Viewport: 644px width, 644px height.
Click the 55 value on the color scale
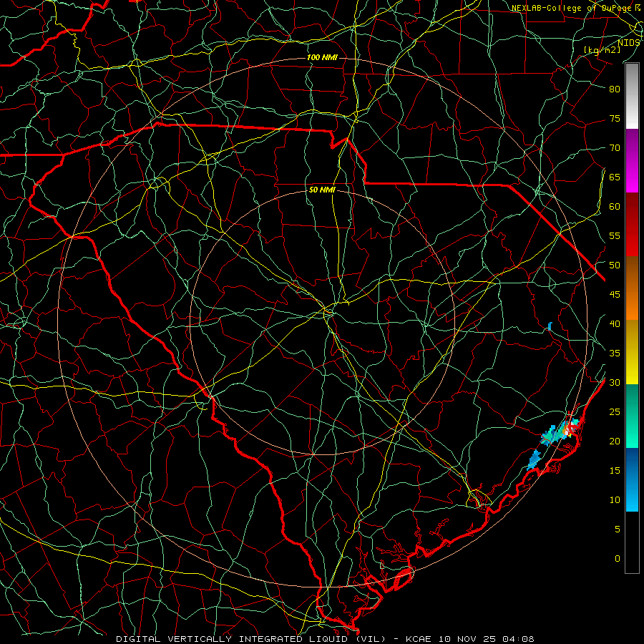[x=615, y=236]
